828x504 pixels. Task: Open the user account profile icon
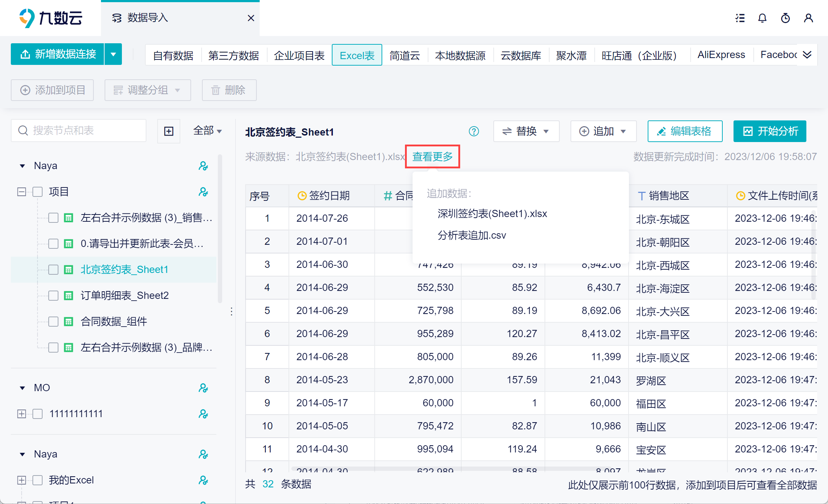[x=808, y=18]
